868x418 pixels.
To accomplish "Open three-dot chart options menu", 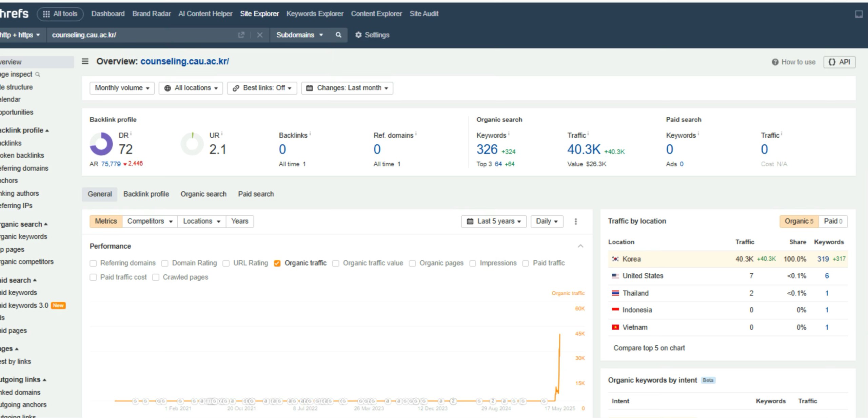I will [575, 221].
